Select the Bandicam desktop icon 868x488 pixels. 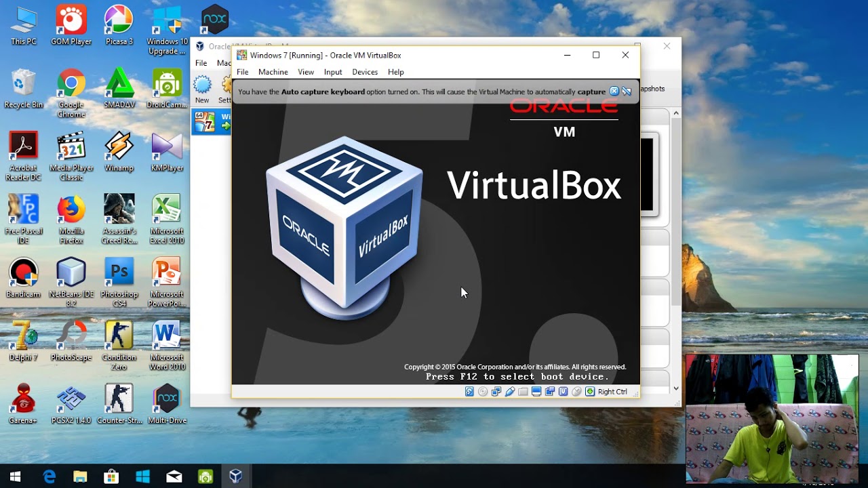tap(24, 279)
